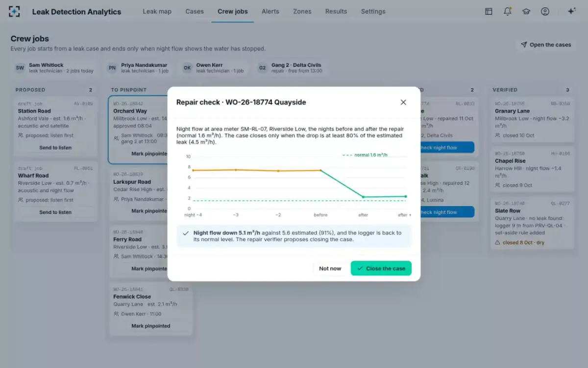
Task: Send Station Road job to listen
Action: pos(55,148)
